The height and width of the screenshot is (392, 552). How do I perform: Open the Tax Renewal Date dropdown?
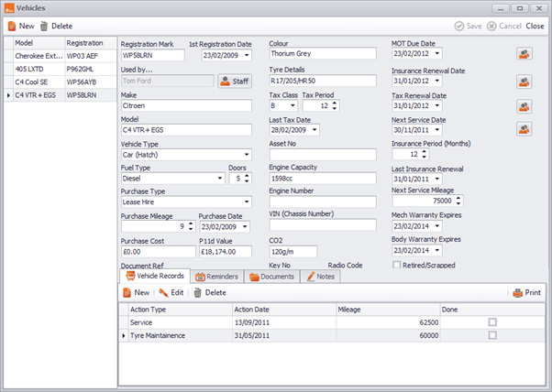[437, 105]
